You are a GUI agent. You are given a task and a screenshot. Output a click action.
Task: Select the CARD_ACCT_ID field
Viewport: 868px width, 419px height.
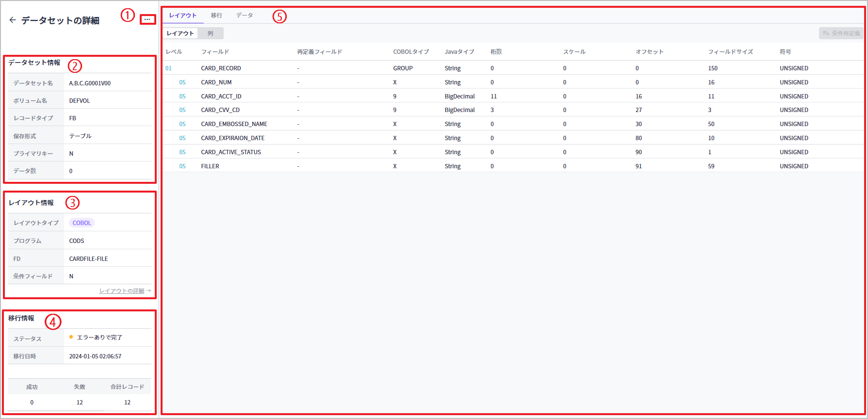coord(221,97)
